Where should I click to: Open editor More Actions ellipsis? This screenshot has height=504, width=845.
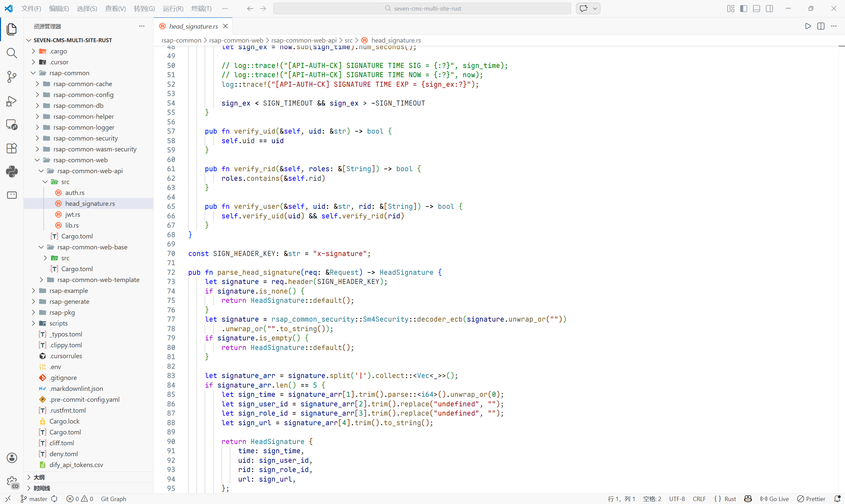point(834,26)
